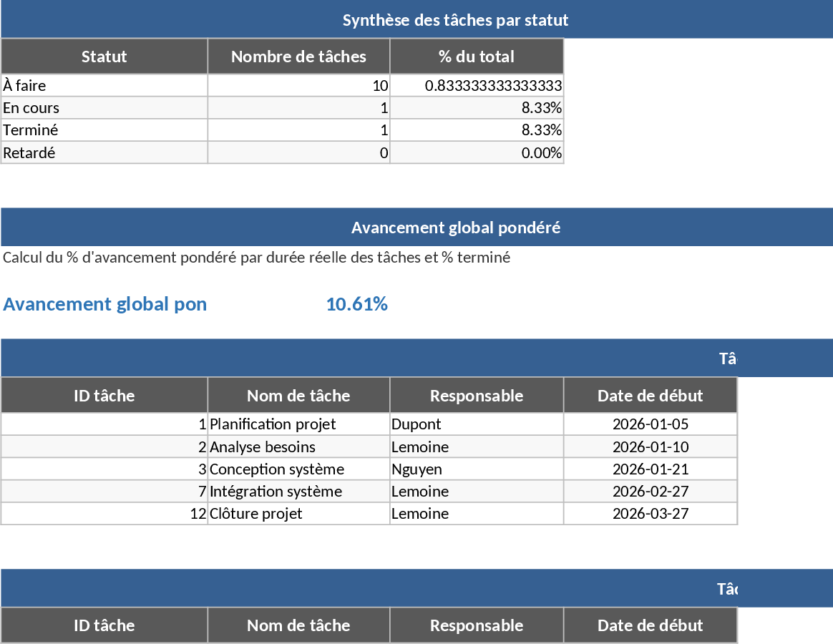Click the "Retardé" status cell
Screen dimensions: 833x644
(104, 152)
